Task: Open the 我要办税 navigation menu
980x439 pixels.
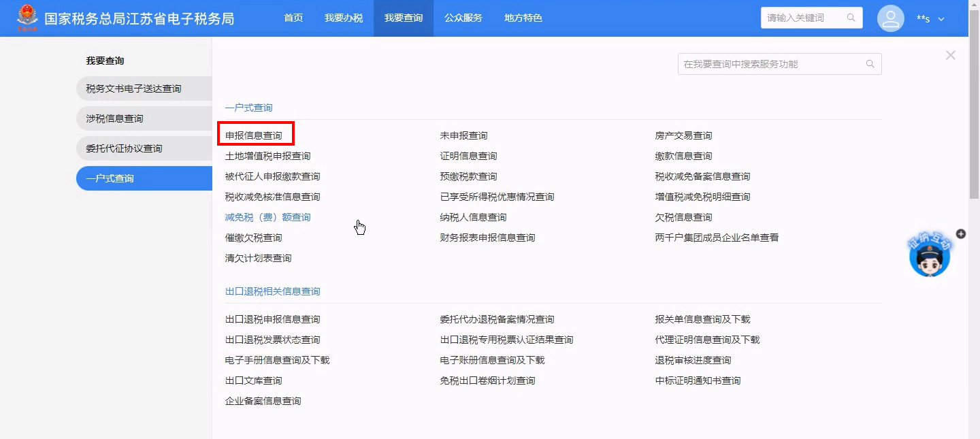Action: 344,18
